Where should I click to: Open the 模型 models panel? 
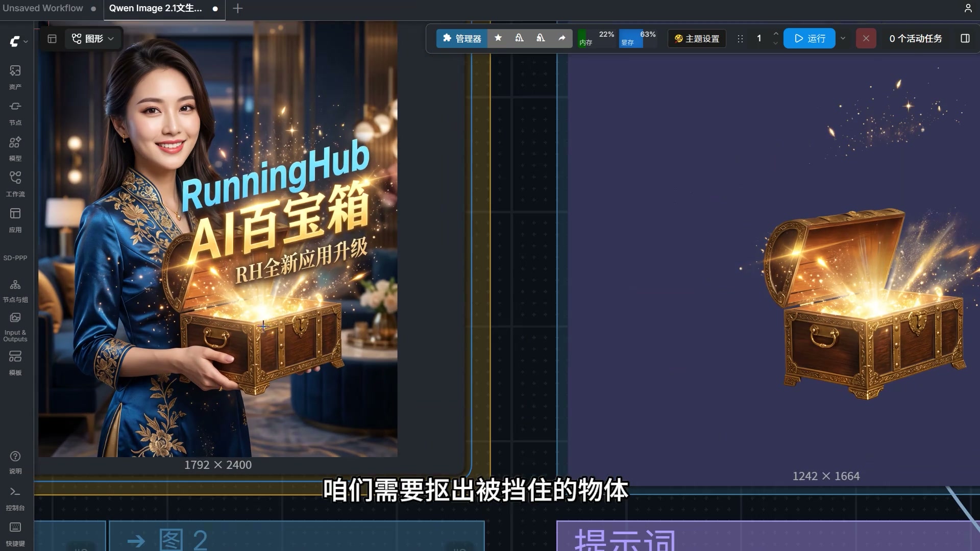pyautogui.click(x=15, y=148)
